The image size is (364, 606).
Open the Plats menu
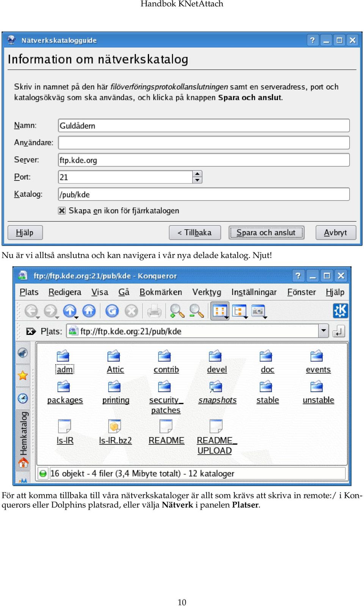(x=29, y=292)
